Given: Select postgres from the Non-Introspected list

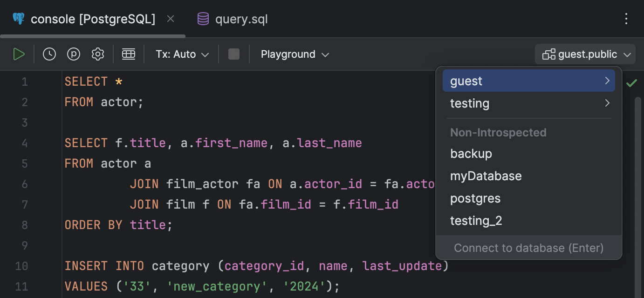Looking at the screenshot, I should (475, 198).
